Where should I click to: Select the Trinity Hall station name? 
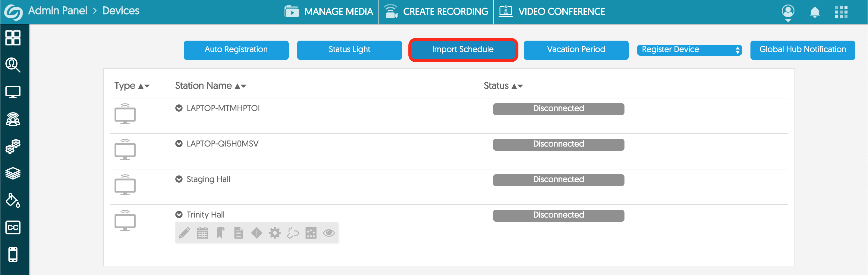[205, 215]
